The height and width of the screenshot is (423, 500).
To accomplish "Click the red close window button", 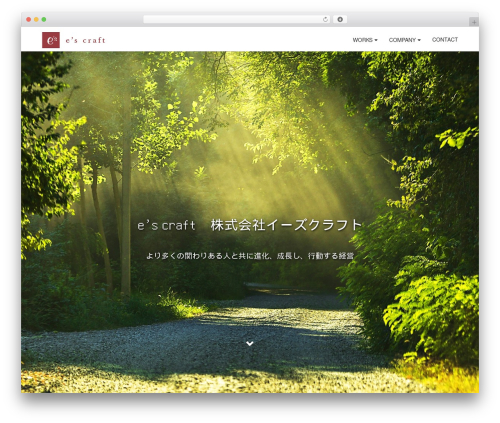I will click(29, 19).
